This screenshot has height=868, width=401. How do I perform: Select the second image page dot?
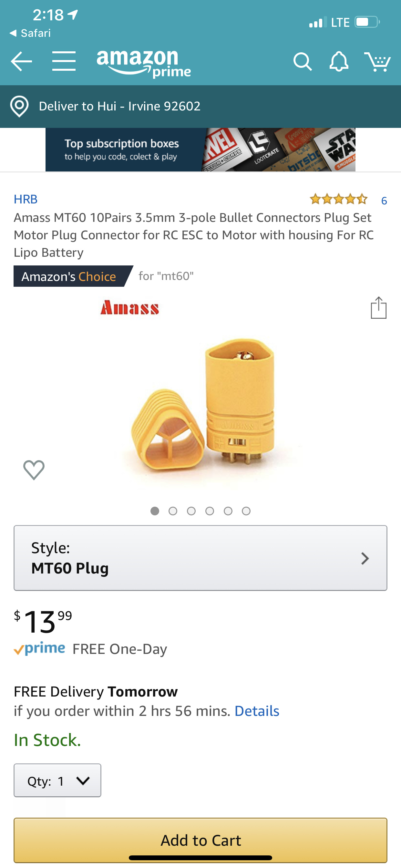tap(173, 511)
